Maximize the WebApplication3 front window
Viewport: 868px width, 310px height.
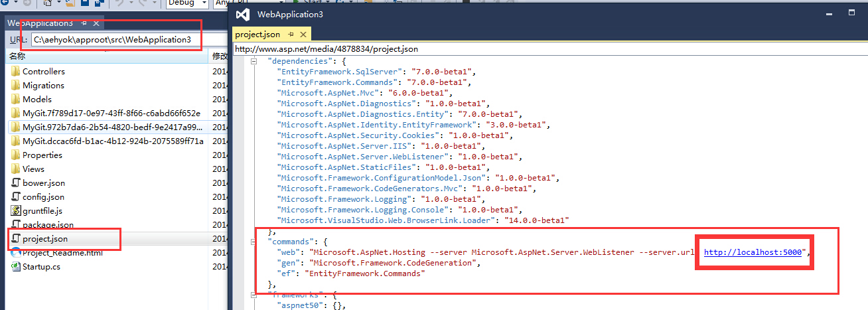coord(852,13)
